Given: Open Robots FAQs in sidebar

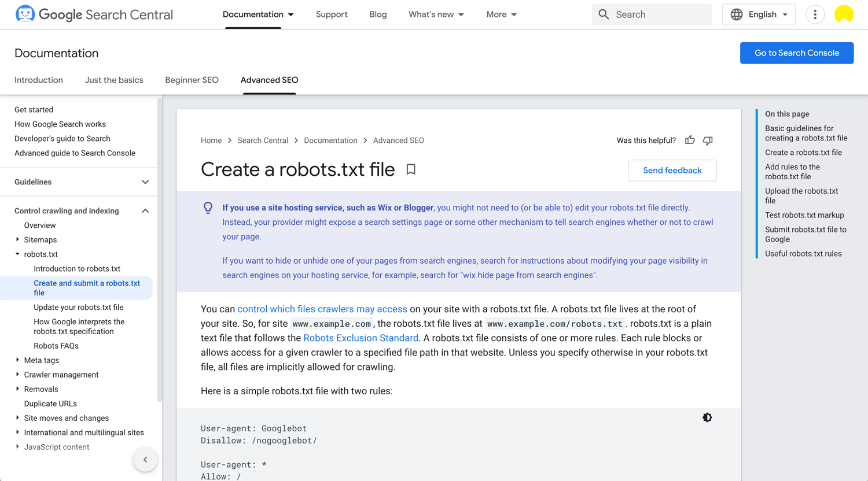Looking at the screenshot, I should click(56, 346).
